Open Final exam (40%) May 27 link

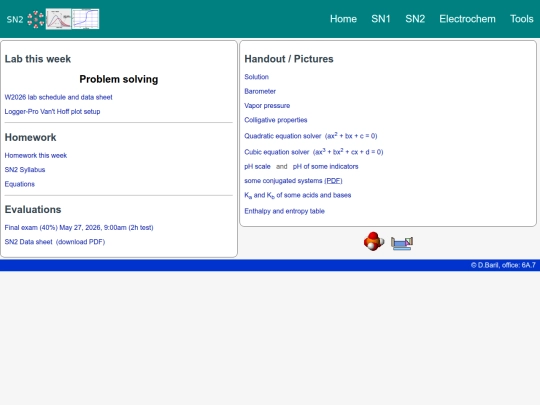tap(79, 228)
